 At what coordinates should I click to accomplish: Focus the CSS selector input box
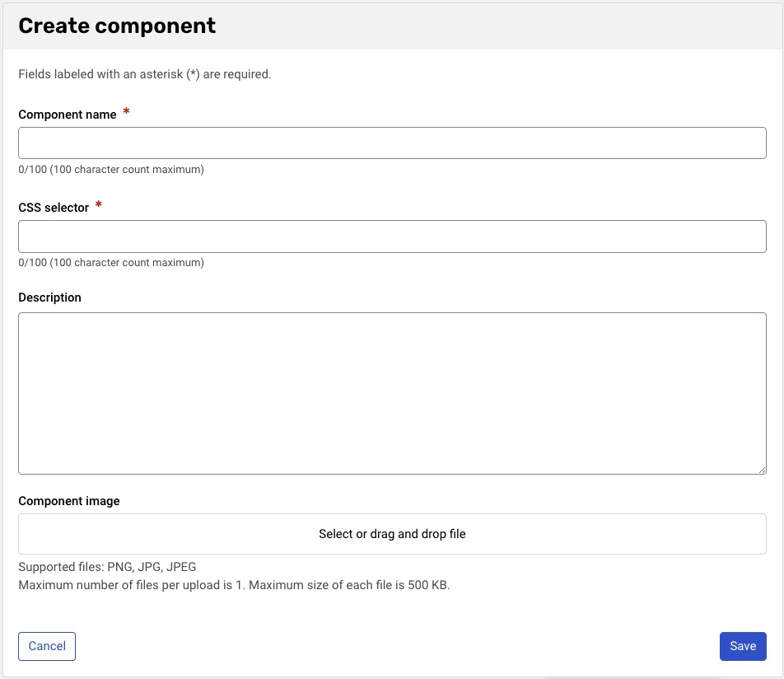[x=392, y=236]
